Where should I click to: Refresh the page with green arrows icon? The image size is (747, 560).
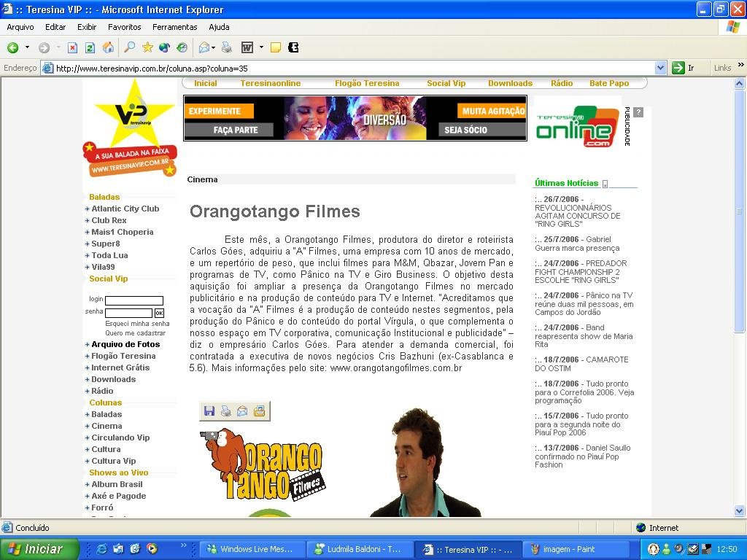[90, 47]
